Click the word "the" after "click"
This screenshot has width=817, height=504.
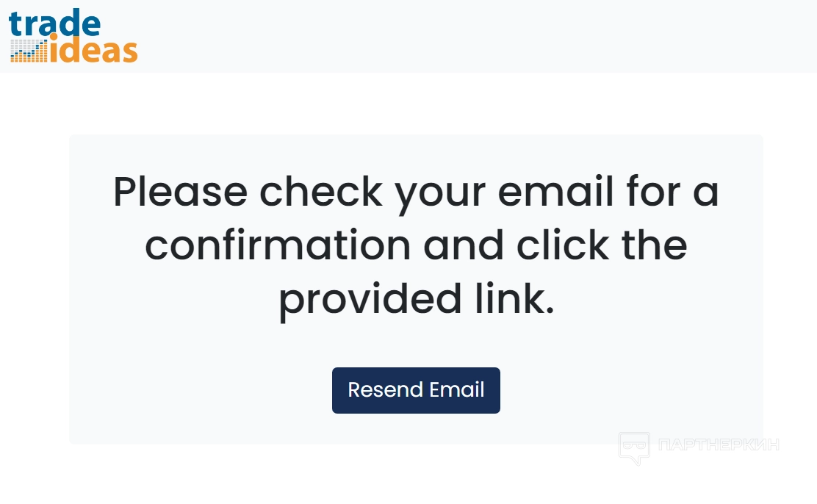point(655,245)
